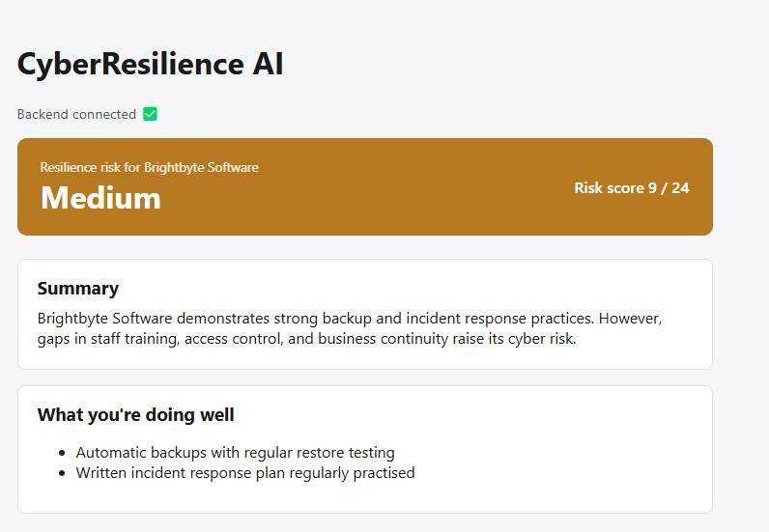Click the green backend connected checkmark icon
Image resolution: width=769 pixels, height=532 pixels.
click(x=150, y=114)
